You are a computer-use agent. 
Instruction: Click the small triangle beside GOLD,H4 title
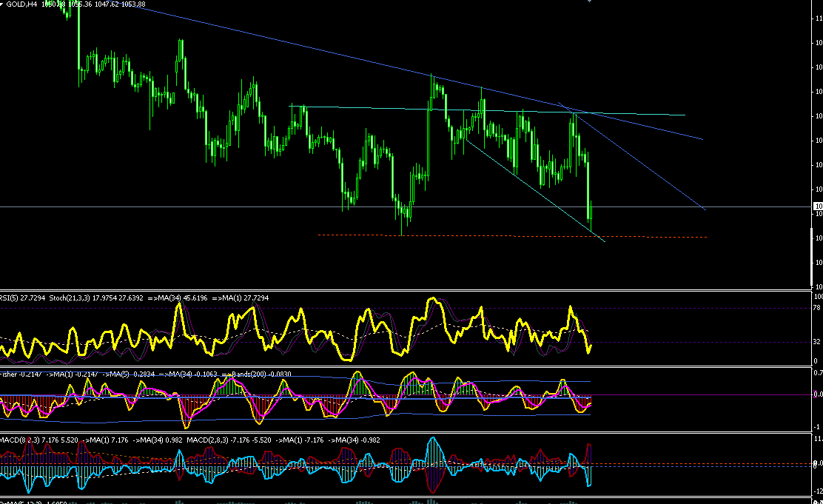click(1, 4)
